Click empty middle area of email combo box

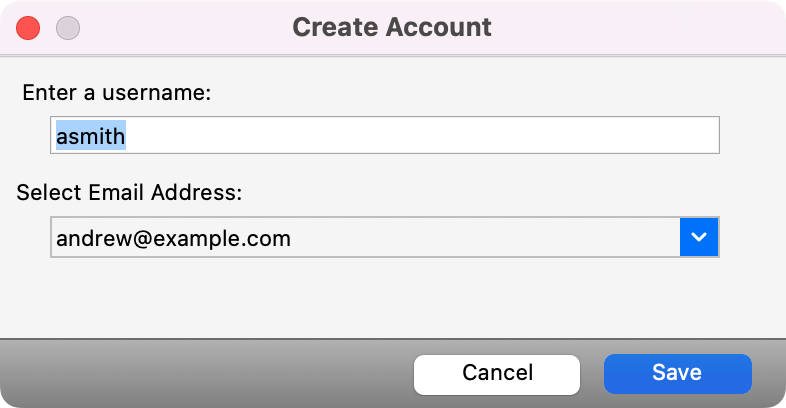point(480,237)
